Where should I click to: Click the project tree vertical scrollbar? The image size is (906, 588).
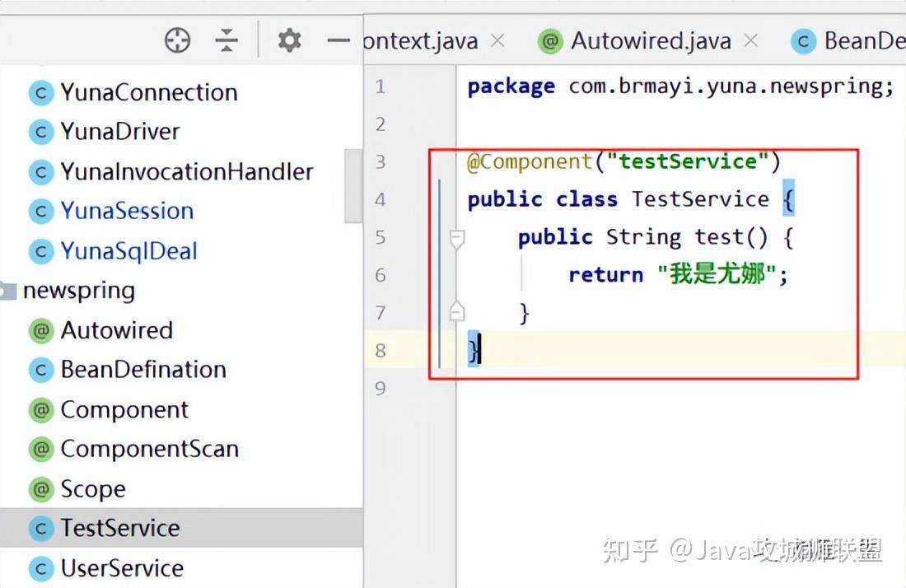tap(353, 185)
